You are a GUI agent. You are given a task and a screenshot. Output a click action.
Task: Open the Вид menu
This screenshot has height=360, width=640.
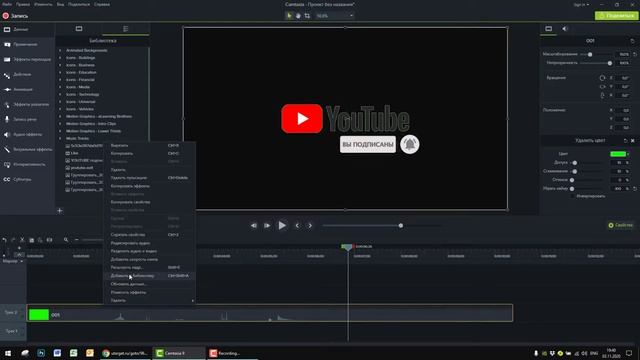[x=60, y=4]
